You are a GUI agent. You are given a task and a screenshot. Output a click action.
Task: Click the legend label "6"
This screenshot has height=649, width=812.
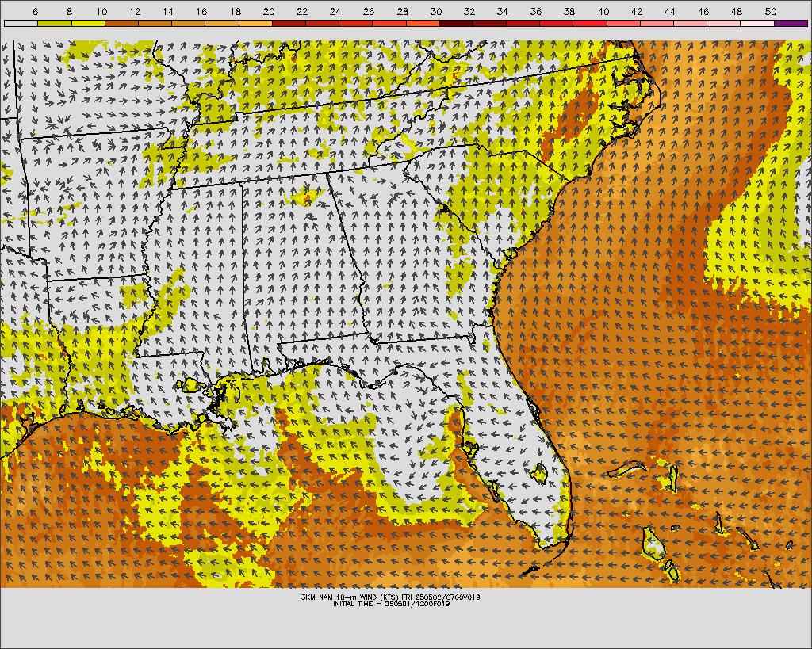(35, 11)
